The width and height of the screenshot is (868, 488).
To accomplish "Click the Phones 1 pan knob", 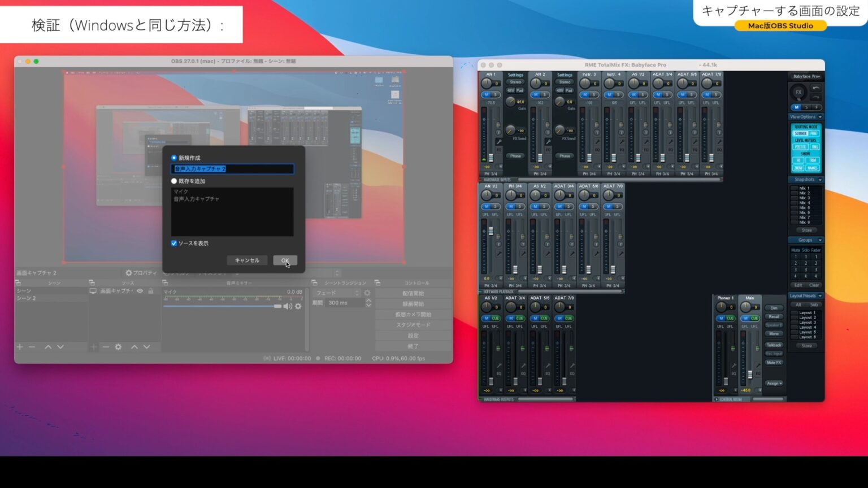I will tap(722, 307).
